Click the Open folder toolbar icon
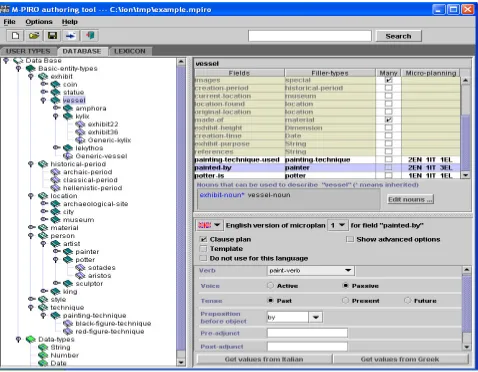 pyautogui.click(x=34, y=36)
